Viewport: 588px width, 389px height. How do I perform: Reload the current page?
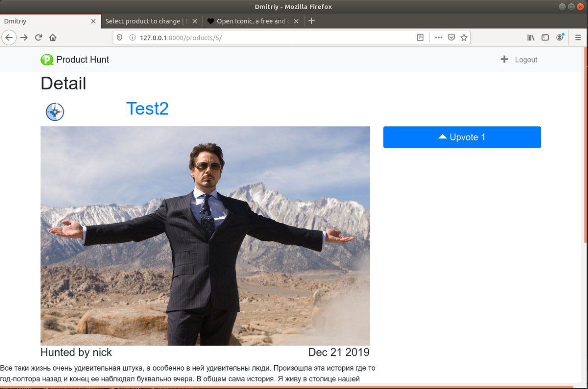point(39,38)
